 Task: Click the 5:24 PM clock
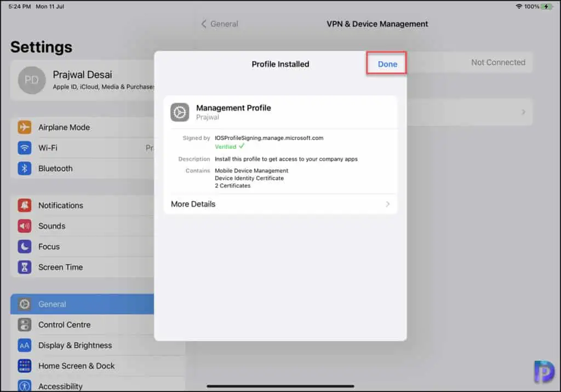(20, 7)
